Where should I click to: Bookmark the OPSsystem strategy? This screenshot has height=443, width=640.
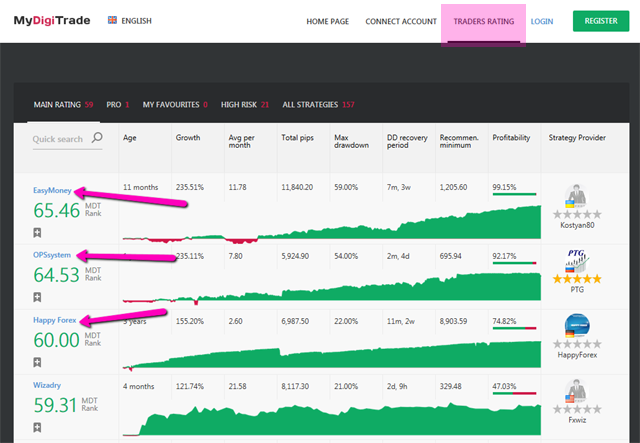click(37, 297)
